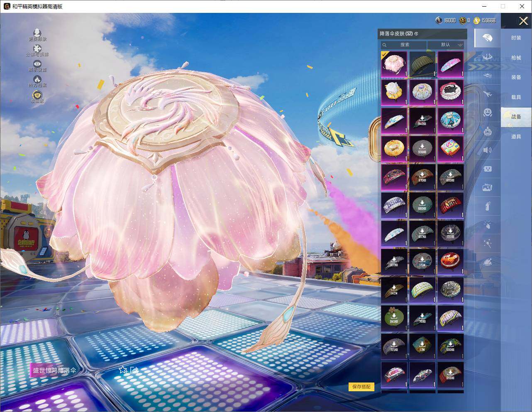Image resolution: width=532 pixels, height=412 pixels.
Task: Click the 更换形象 avatar icon
Action: pyautogui.click(x=37, y=33)
